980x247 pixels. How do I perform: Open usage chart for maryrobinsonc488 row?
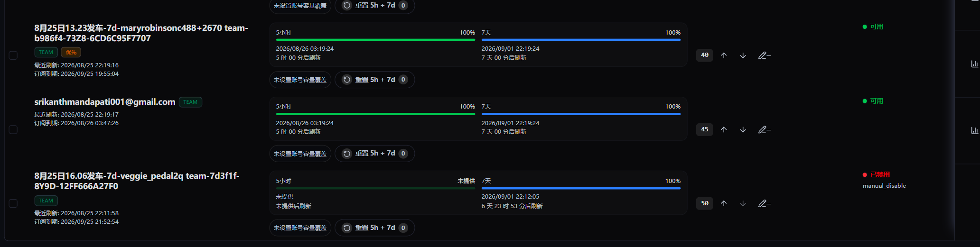coord(974,64)
